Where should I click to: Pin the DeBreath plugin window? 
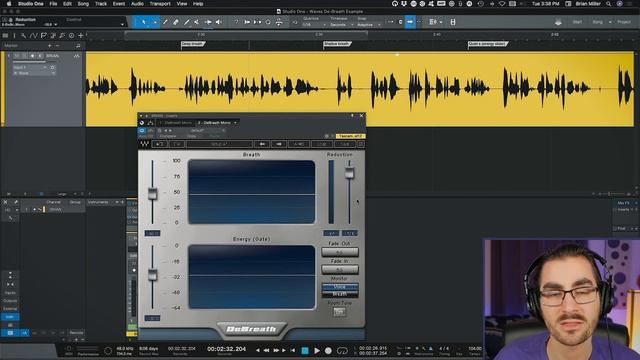click(352, 116)
